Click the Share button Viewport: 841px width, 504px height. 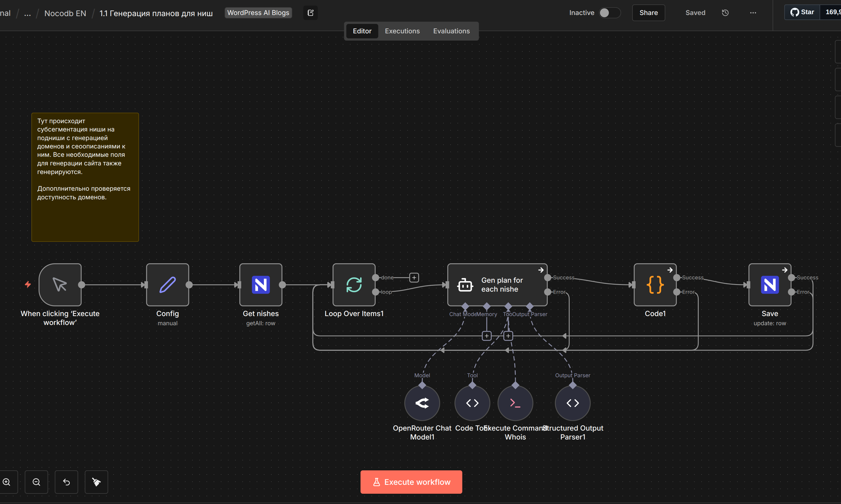pyautogui.click(x=648, y=13)
